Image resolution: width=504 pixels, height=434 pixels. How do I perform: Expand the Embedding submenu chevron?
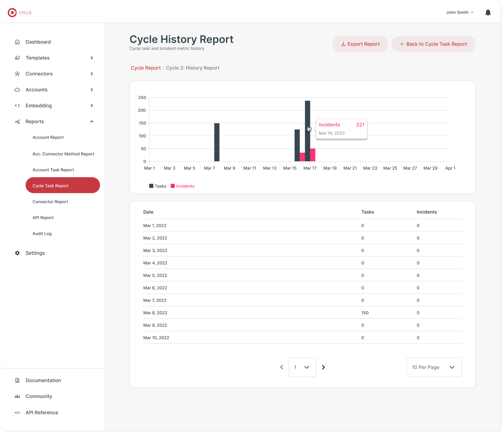coord(92,105)
